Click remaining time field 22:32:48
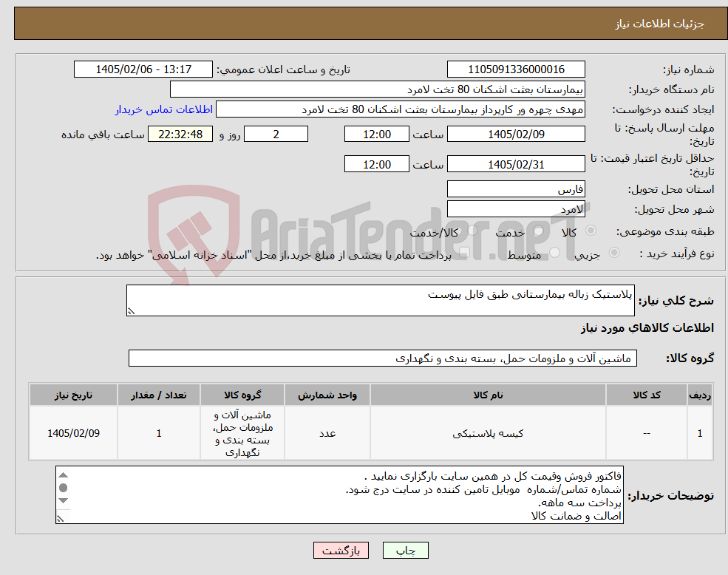This screenshot has width=728, height=575. tap(180, 135)
